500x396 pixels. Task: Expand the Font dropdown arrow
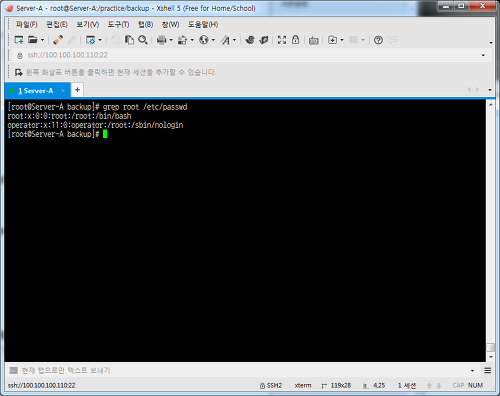click(234, 40)
